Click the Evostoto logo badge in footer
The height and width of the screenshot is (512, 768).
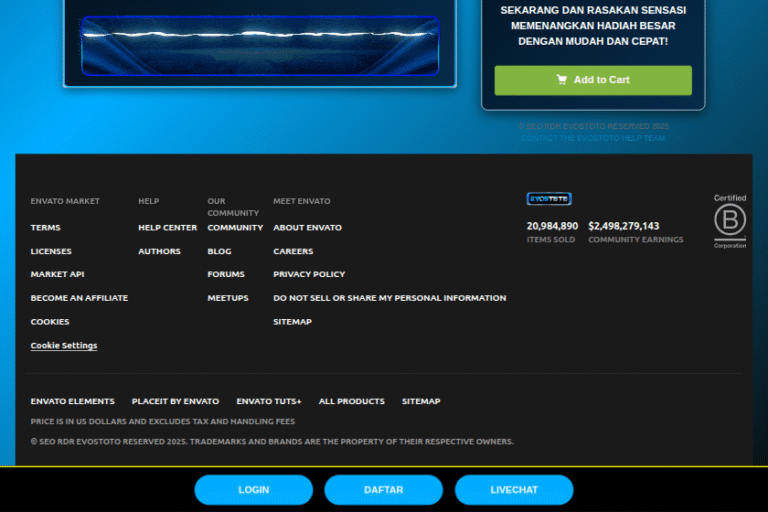pyautogui.click(x=549, y=199)
